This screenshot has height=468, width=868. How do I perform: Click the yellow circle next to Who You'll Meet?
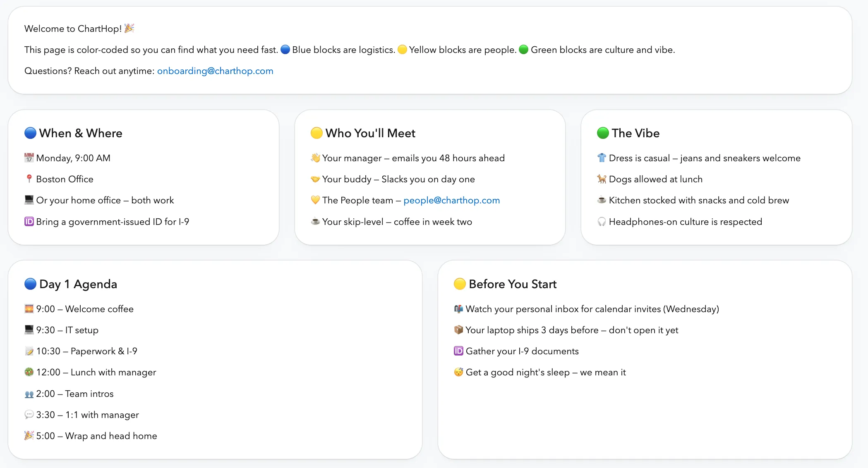[317, 133]
